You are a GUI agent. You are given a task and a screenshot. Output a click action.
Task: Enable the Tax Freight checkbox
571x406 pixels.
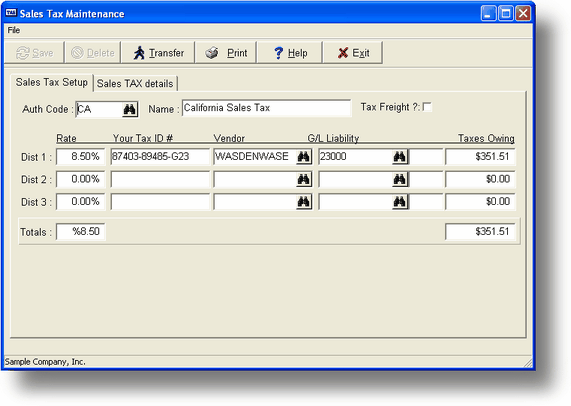[x=427, y=107]
